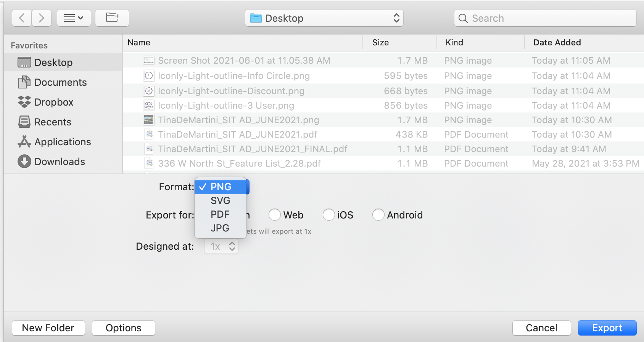Open the Designed at 1x stepper

[x=222, y=247]
